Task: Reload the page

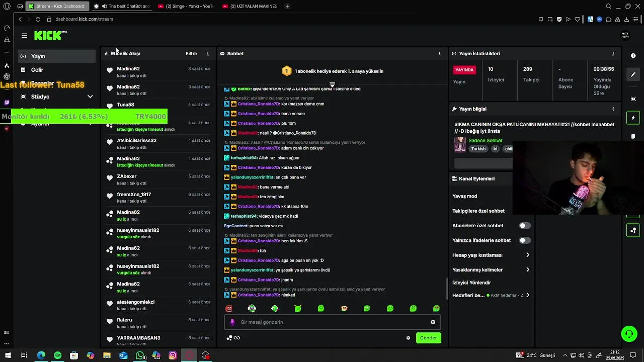Action: 38,19
